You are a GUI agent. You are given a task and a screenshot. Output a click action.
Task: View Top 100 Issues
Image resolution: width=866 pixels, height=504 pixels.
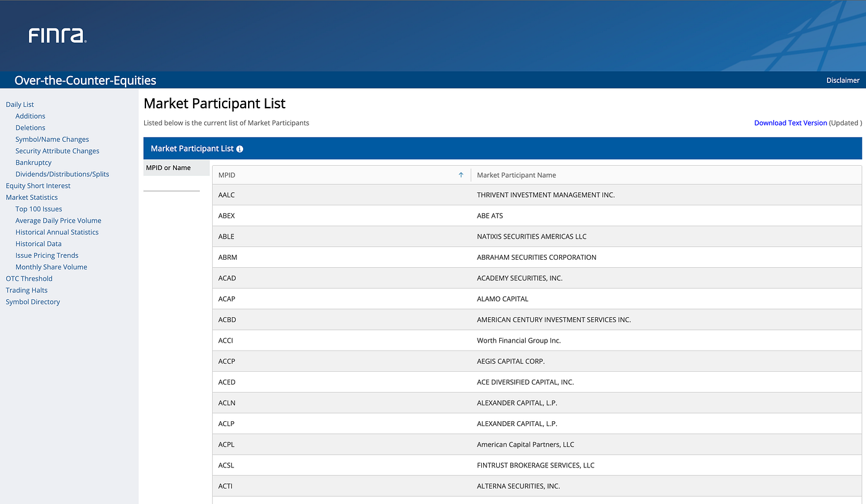38,209
